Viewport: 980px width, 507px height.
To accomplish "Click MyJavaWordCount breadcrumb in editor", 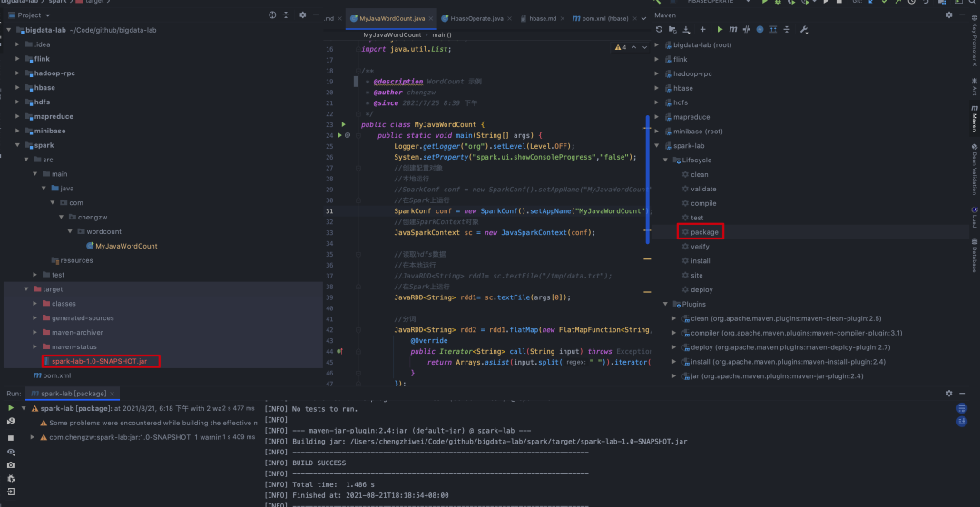I will (392, 35).
